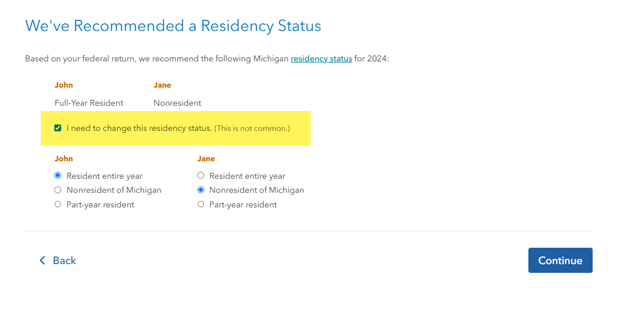Click the "I need to change this residency status" label
The width and height of the screenshot is (644, 312).
tap(139, 128)
